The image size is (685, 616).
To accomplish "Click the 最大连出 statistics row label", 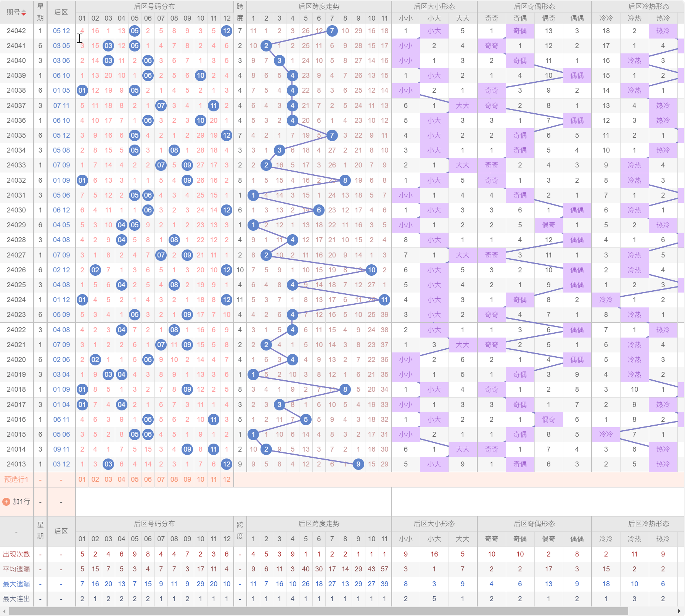I will click(16, 599).
